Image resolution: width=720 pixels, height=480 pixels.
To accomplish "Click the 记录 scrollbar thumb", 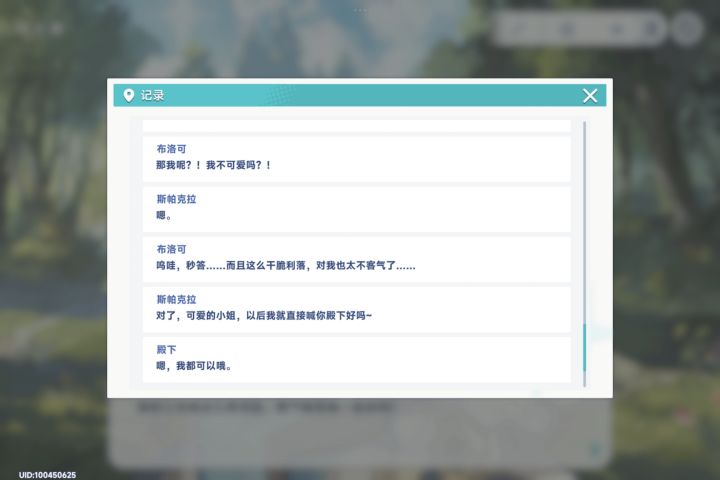I will click(x=585, y=347).
